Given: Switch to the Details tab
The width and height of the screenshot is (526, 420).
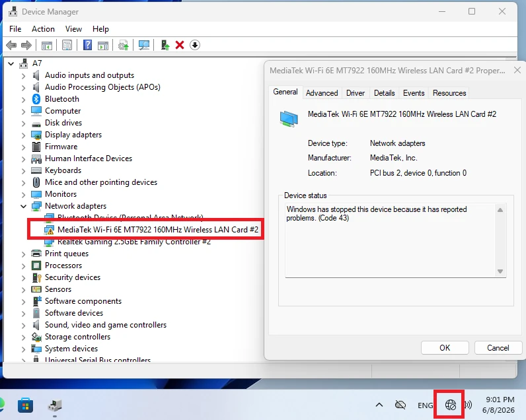Looking at the screenshot, I should point(384,93).
